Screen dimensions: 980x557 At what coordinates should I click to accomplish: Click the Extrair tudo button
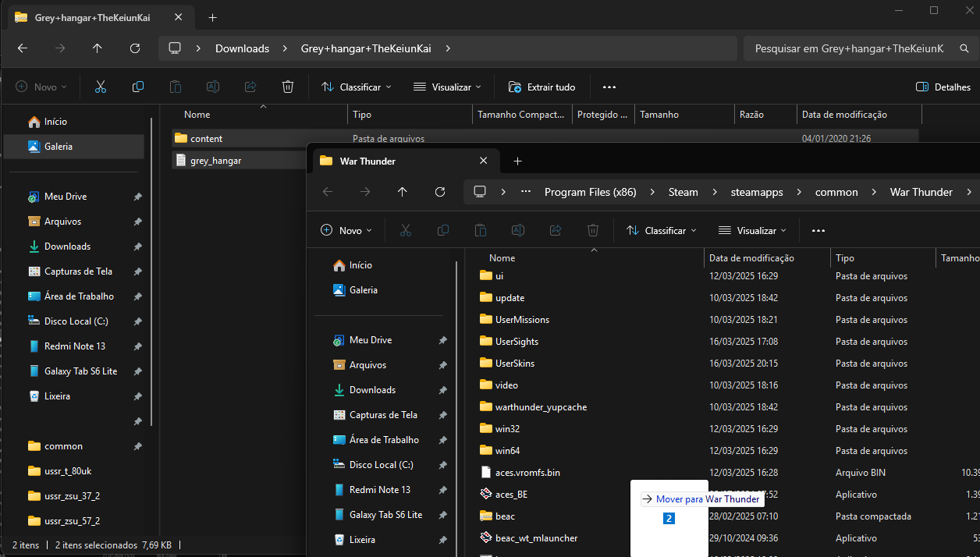click(541, 87)
